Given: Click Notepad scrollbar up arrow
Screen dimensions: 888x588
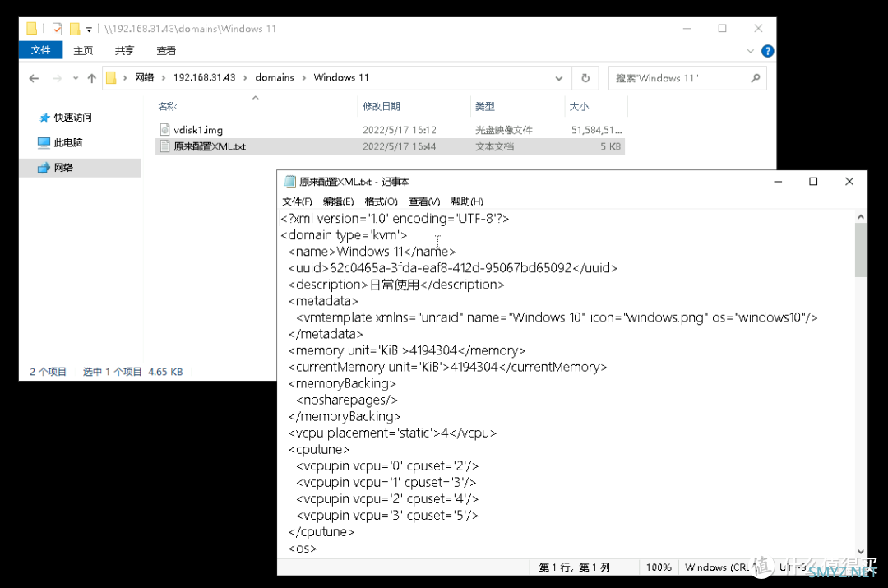Looking at the screenshot, I should pyautogui.click(x=860, y=216).
